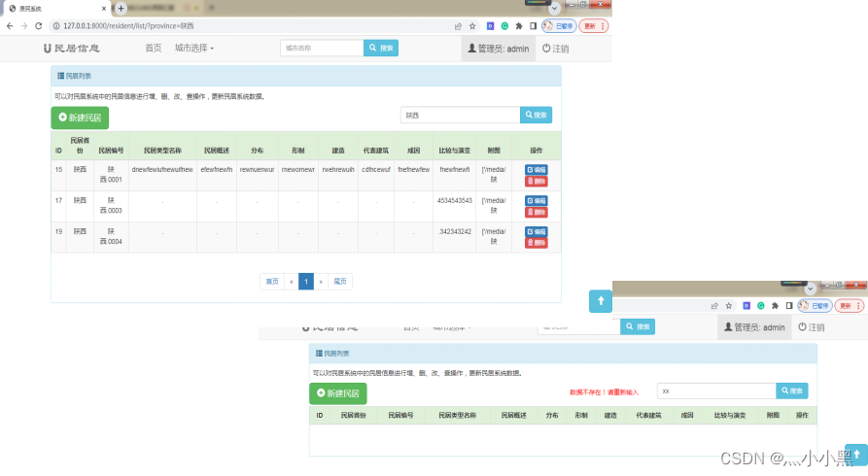Go forward in the upper browser window
Image resolution: width=868 pixels, height=476 pixels.
tap(23, 26)
